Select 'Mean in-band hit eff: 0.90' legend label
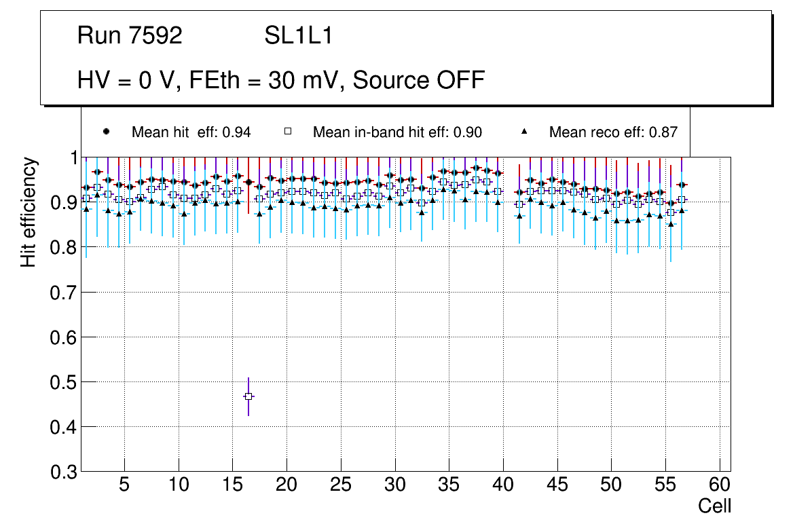This screenshot has height=524, width=812. (x=397, y=132)
